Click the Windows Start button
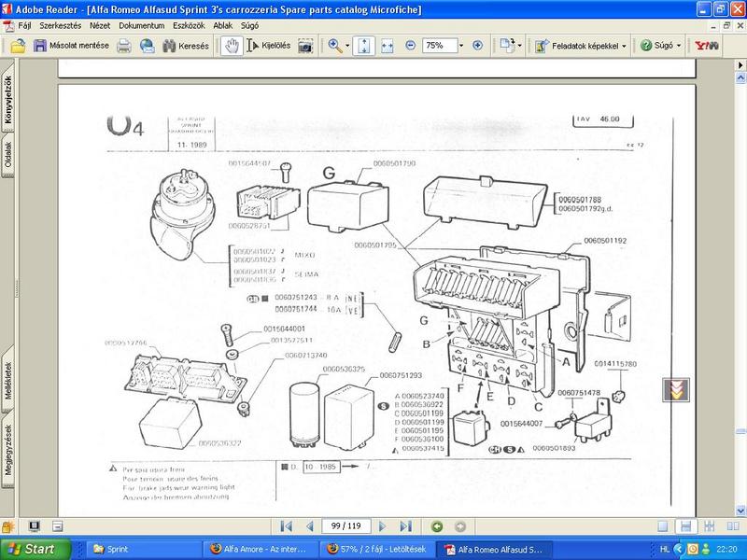The image size is (747, 560). coord(35,549)
